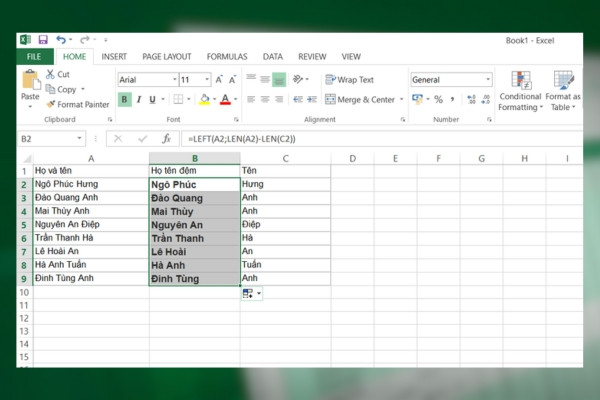Click the Name Box showing B2
Screen dimensions: 600x400
coord(47,139)
